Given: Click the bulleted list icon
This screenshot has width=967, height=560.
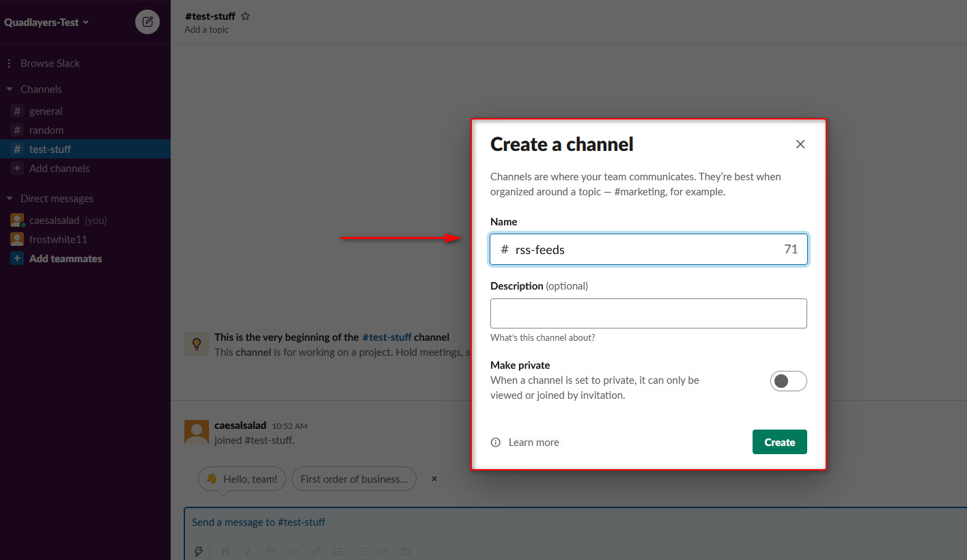Looking at the screenshot, I should (361, 551).
